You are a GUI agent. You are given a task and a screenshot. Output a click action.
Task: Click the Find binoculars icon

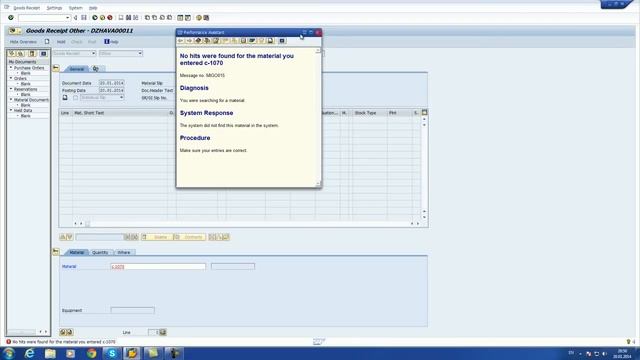pyautogui.click(x=129, y=18)
